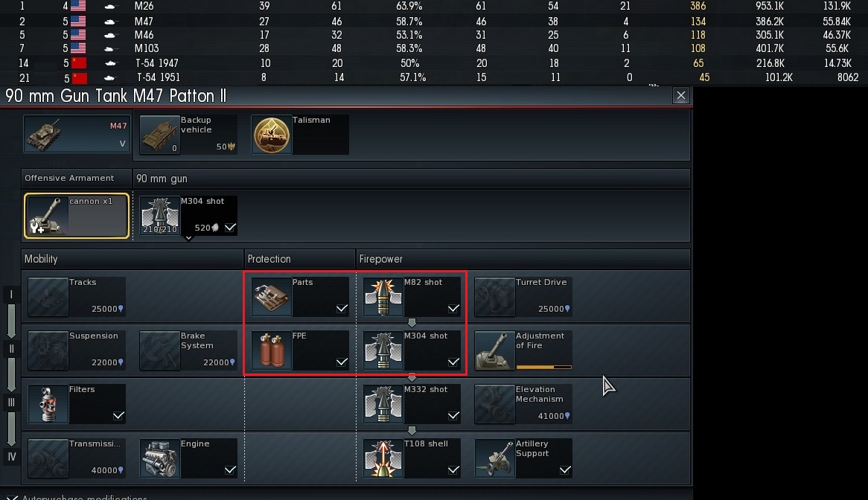Select tier IV in the rank bar
The width and height of the screenshot is (868, 500).
(11, 457)
